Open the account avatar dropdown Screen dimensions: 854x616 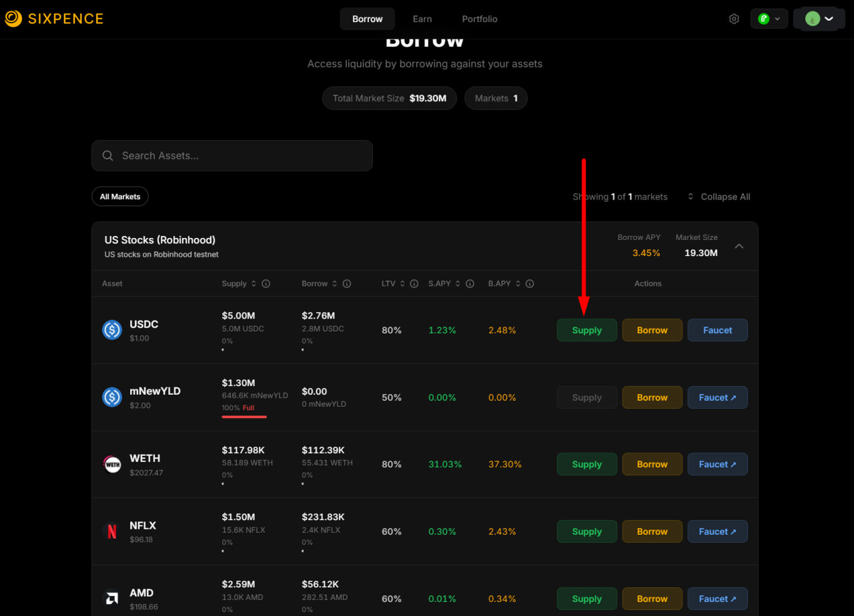[819, 19]
